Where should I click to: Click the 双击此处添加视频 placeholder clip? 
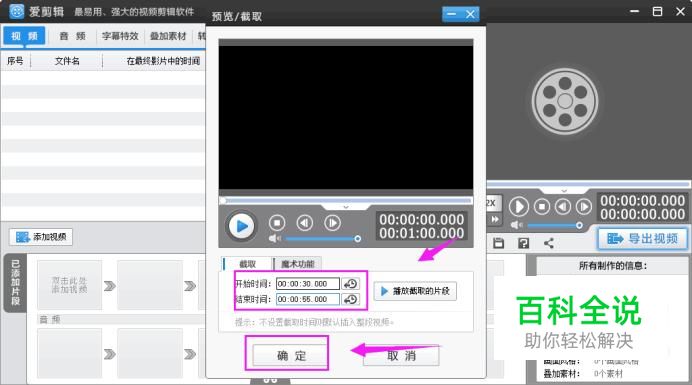[69, 285]
